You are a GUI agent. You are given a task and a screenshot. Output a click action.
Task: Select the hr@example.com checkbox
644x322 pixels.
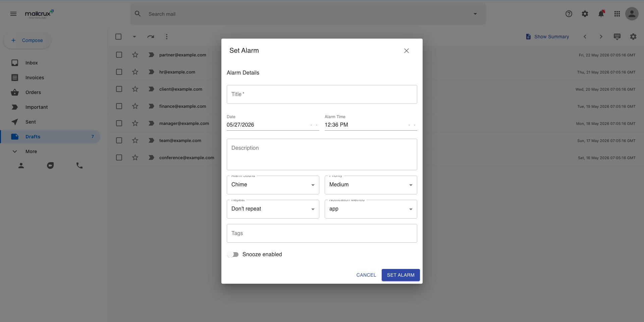119,72
